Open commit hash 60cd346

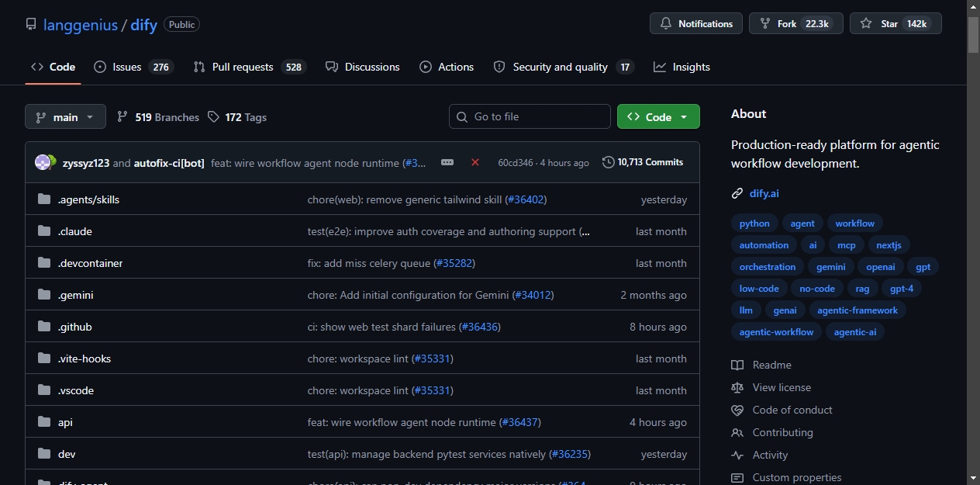click(x=516, y=163)
